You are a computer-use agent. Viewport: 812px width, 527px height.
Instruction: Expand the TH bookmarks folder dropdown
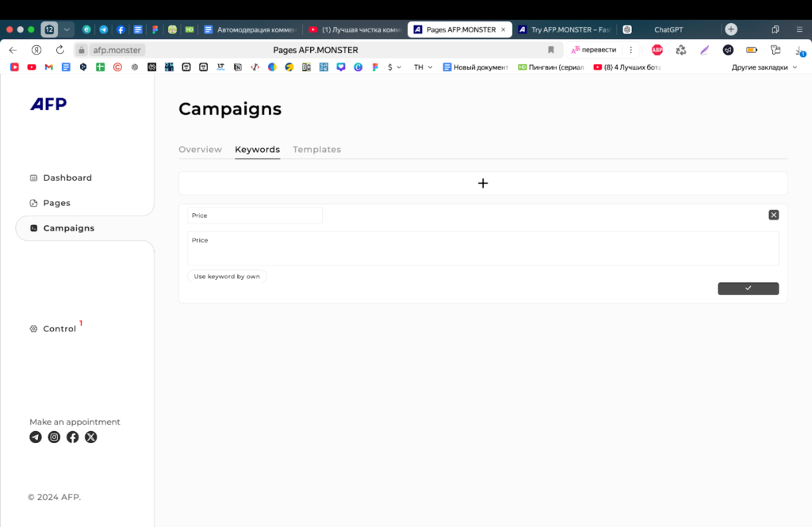[x=423, y=67]
